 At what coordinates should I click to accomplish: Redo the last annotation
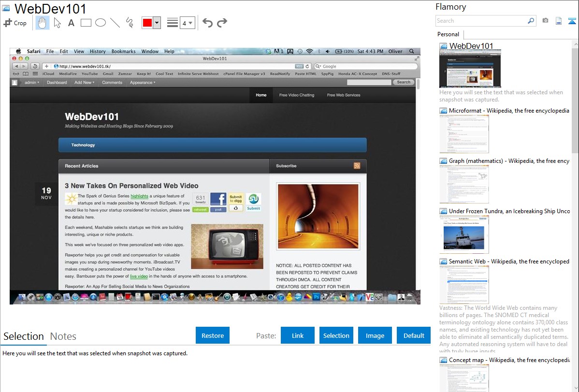222,23
